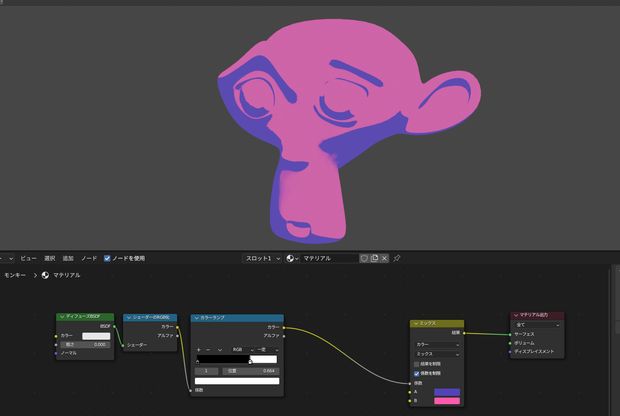Click the color ramp アルファ output socket
The height and width of the screenshot is (416, 620).
284,336
